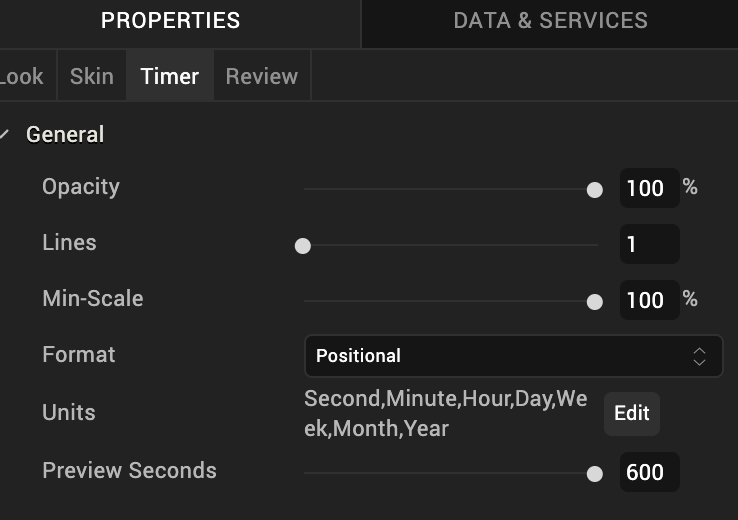Select the Timer tab
Screen dimensions: 738x520
point(170,77)
